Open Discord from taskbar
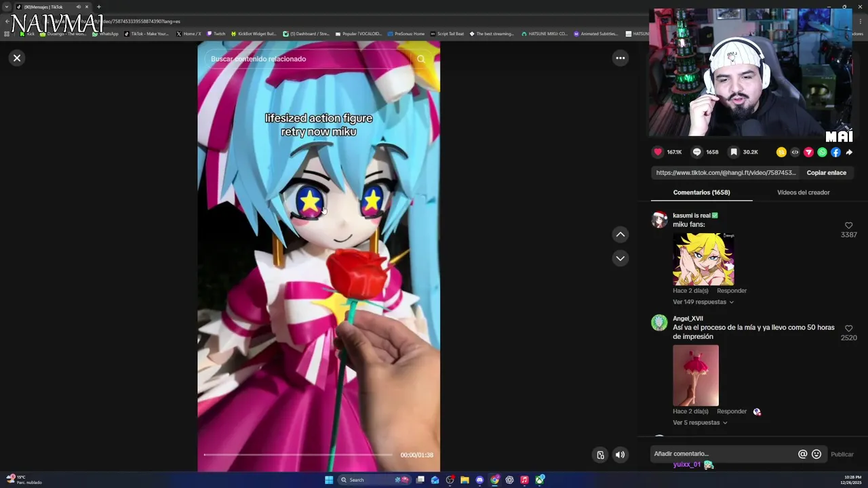 pos(479,480)
